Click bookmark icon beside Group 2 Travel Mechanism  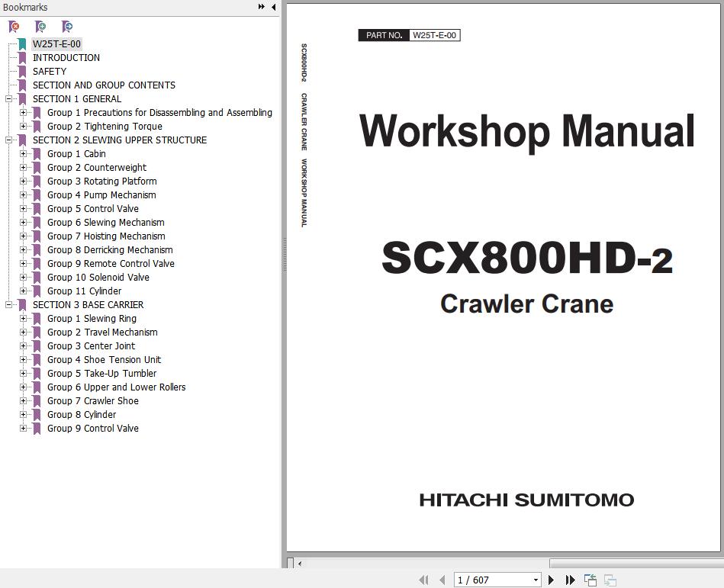37,333
